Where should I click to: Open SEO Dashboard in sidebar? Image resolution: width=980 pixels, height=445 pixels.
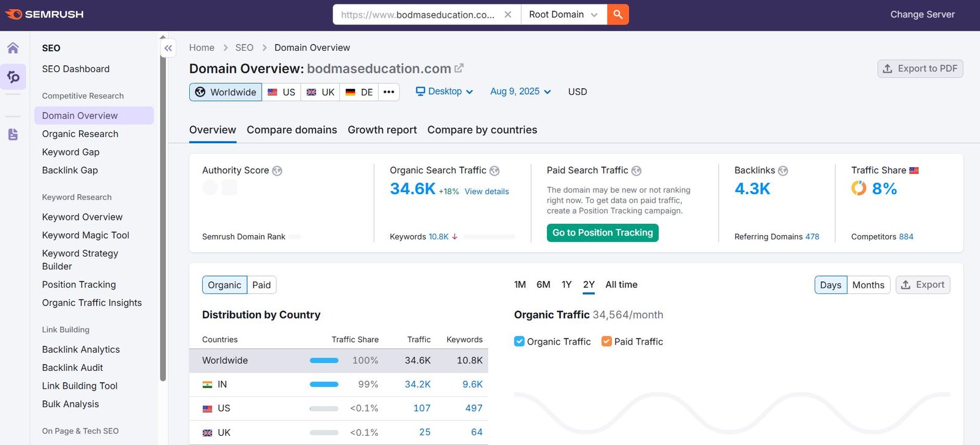pyautogui.click(x=76, y=69)
